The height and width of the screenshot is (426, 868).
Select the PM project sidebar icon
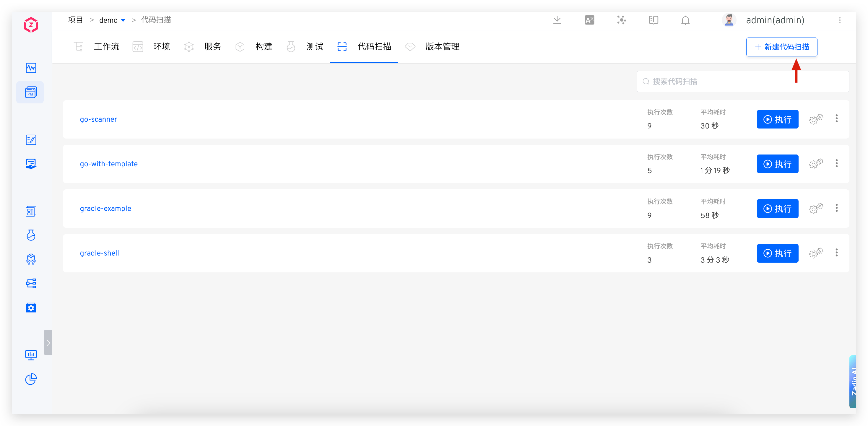(30, 92)
